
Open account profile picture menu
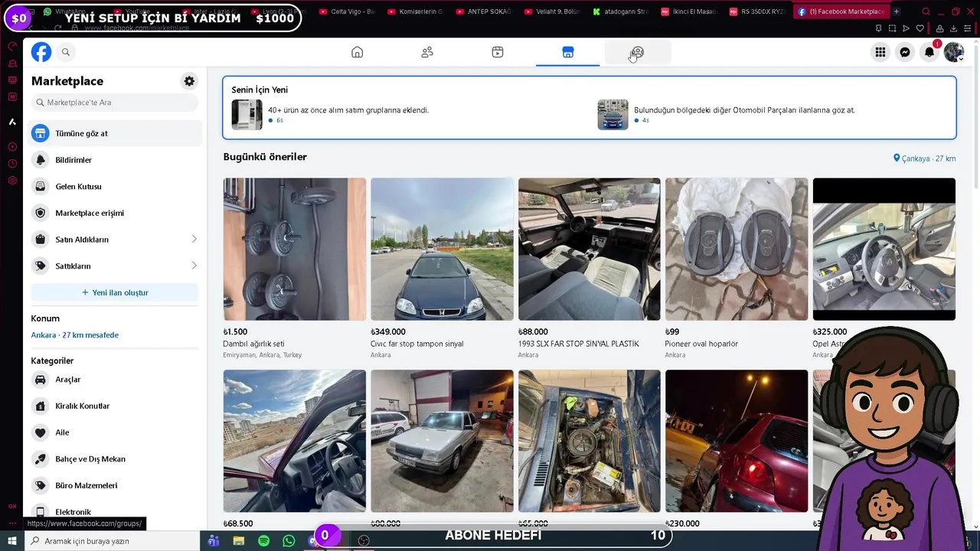tap(954, 52)
